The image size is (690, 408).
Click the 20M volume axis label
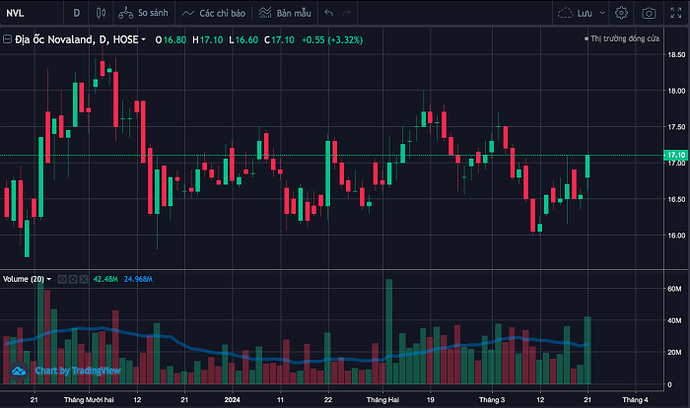pos(674,352)
